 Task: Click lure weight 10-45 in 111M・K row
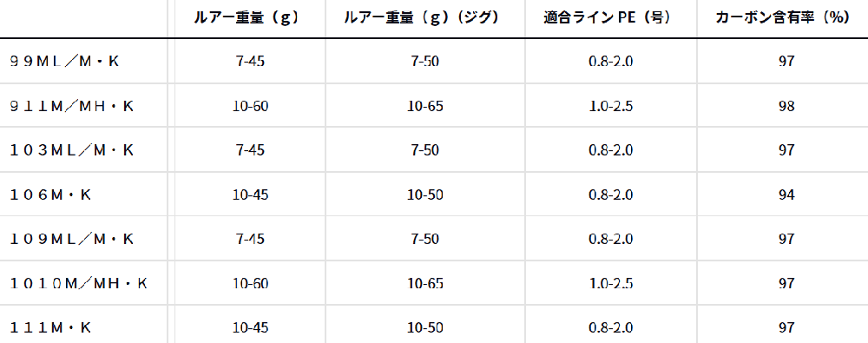250,328
